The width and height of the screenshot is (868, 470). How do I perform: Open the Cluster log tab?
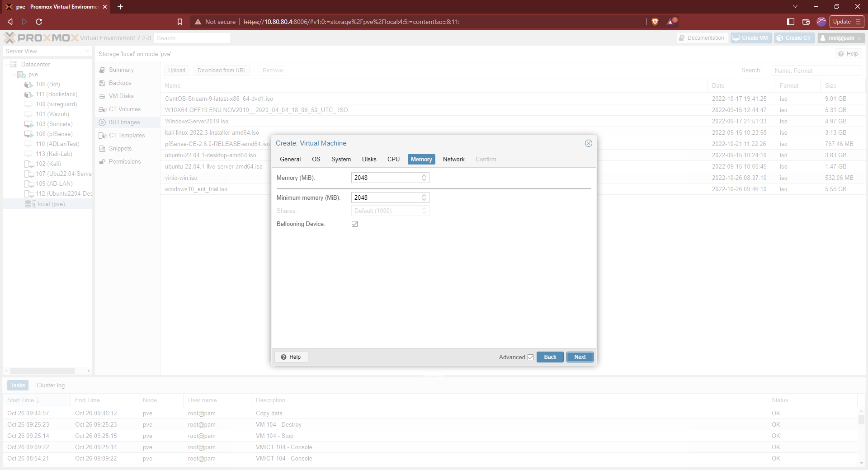click(50, 385)
